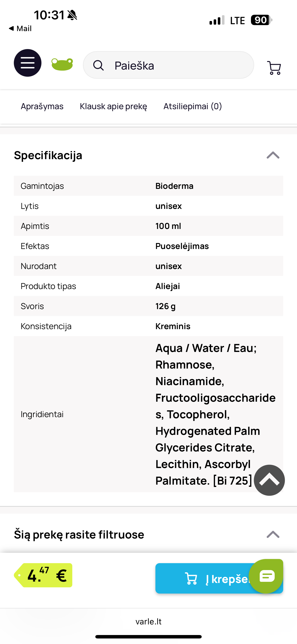
Task: Tap the 4.47 € price tag
Action: click(x=43, y=575)
